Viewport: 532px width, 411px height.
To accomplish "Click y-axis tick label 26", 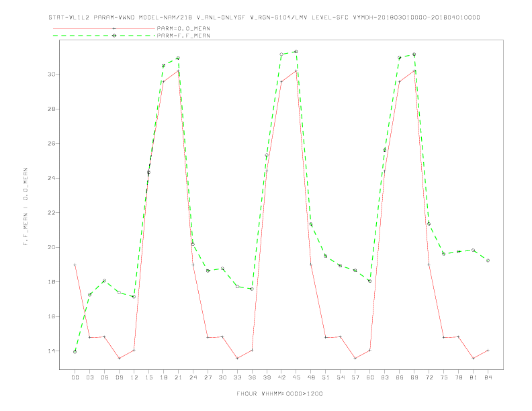I will (52, 144).
